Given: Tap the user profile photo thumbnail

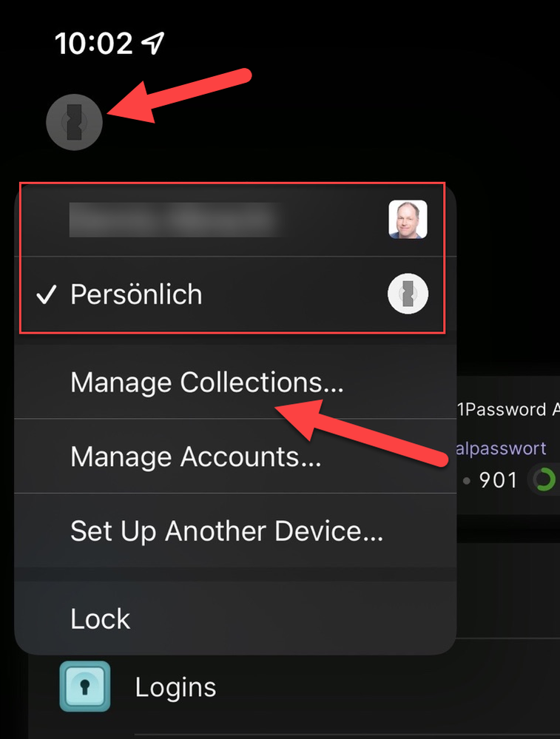Looking at the screenshot, I should (408, 219).
